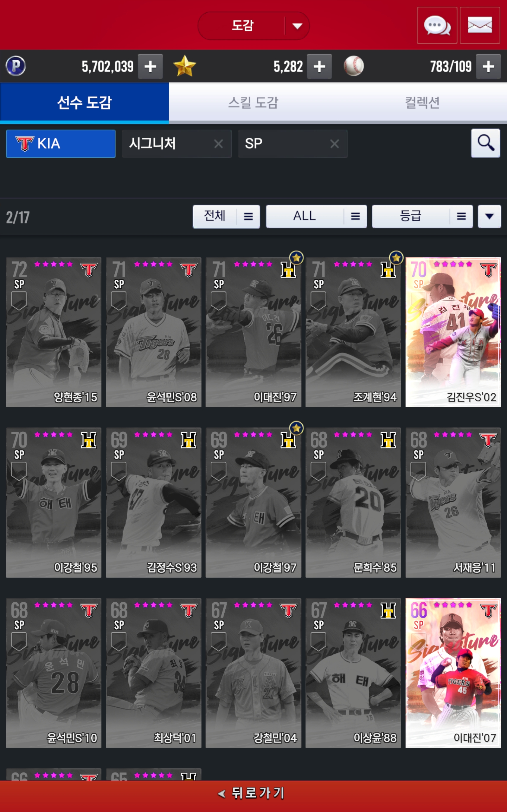
Task: Open the chat speech-bubble icon
Action: click(437, 25)
